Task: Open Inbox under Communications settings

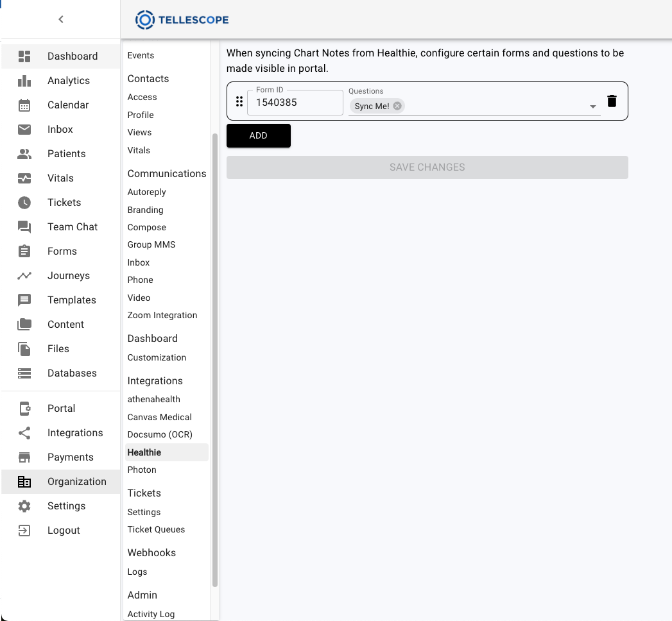Action: (139, 262)
